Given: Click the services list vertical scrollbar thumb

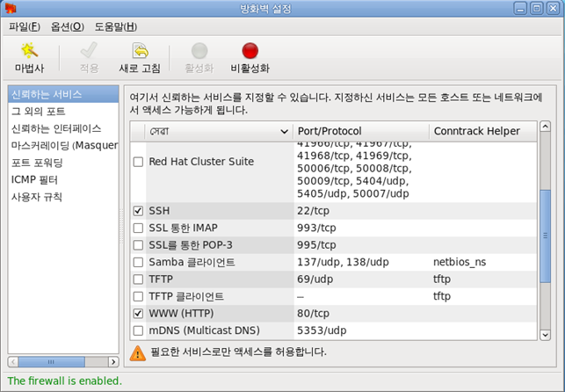Looking at the screenshot, I should pyautogui.click(x=545, y=236).
